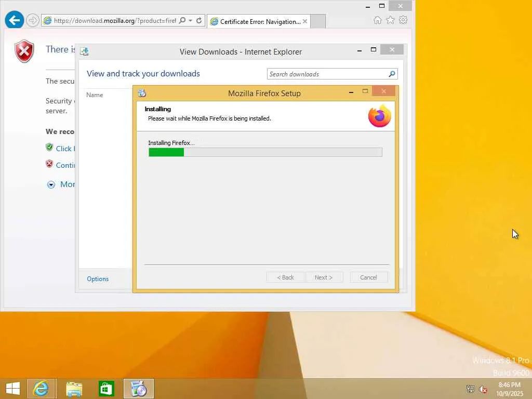Click the red shield certificate error icon
The image size is (532, 399).
coord(24,51)
